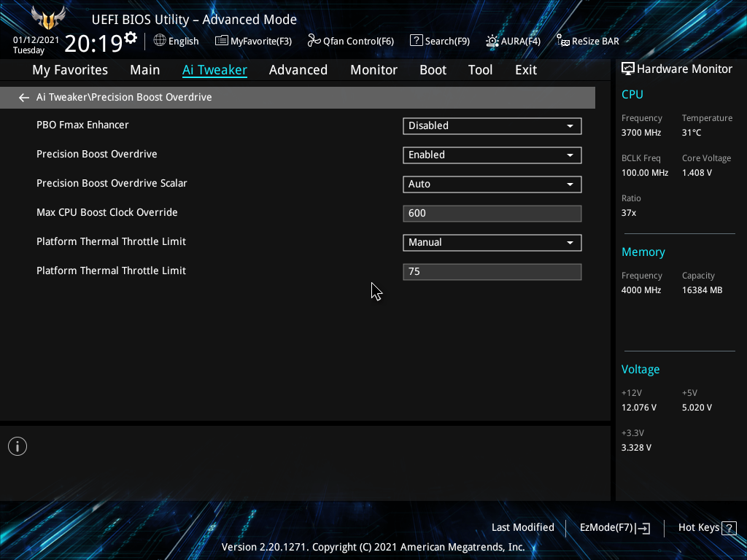Open the Tool tab

(x=480, y=70)
